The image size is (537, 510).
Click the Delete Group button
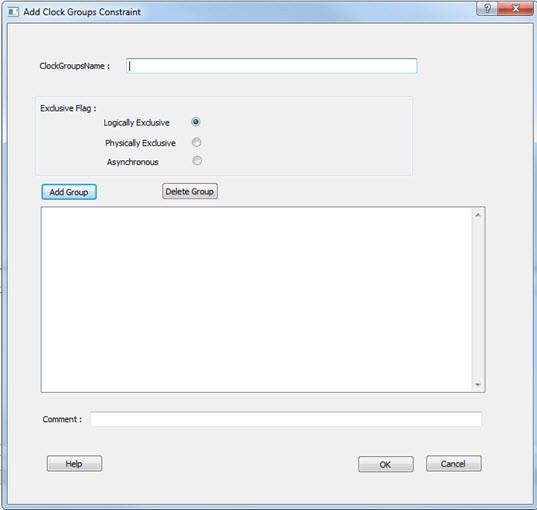190,191
